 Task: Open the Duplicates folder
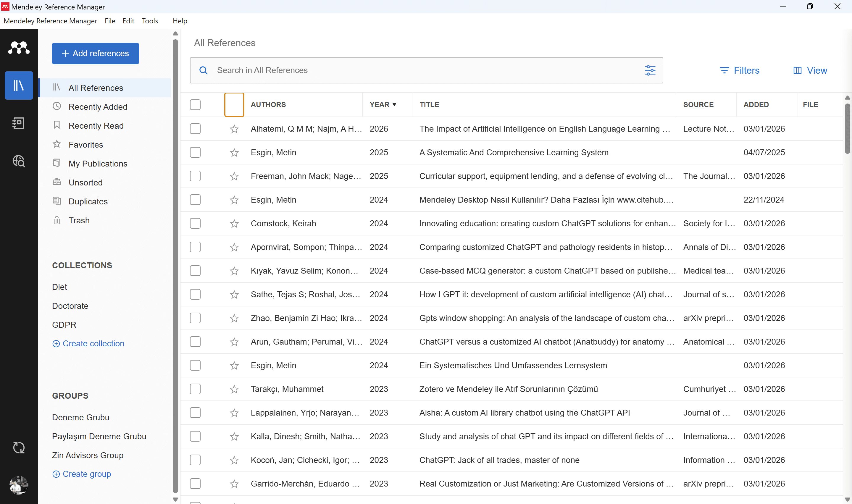[105, 201]
